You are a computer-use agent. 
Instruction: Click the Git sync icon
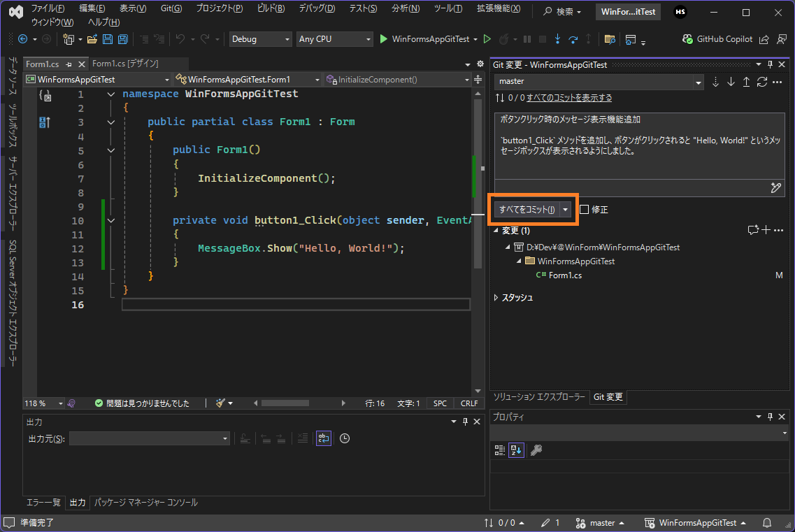(x=762, y=82)
